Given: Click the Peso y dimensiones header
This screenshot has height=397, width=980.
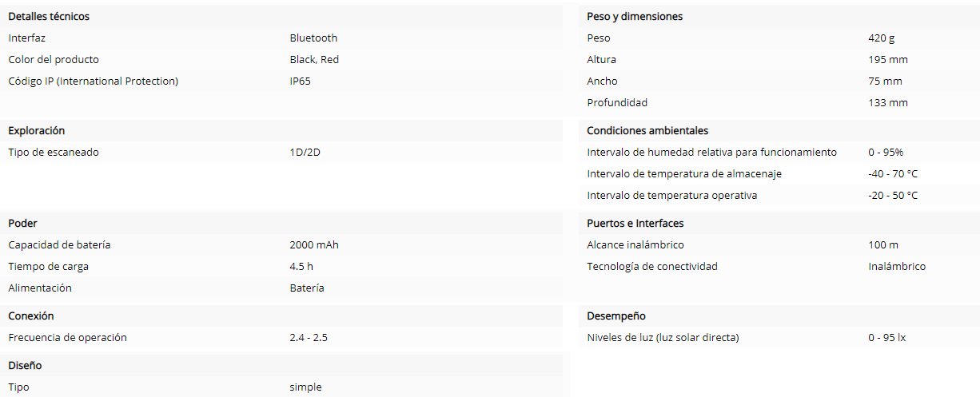Looking at the screenshot, I should (635, 16).
